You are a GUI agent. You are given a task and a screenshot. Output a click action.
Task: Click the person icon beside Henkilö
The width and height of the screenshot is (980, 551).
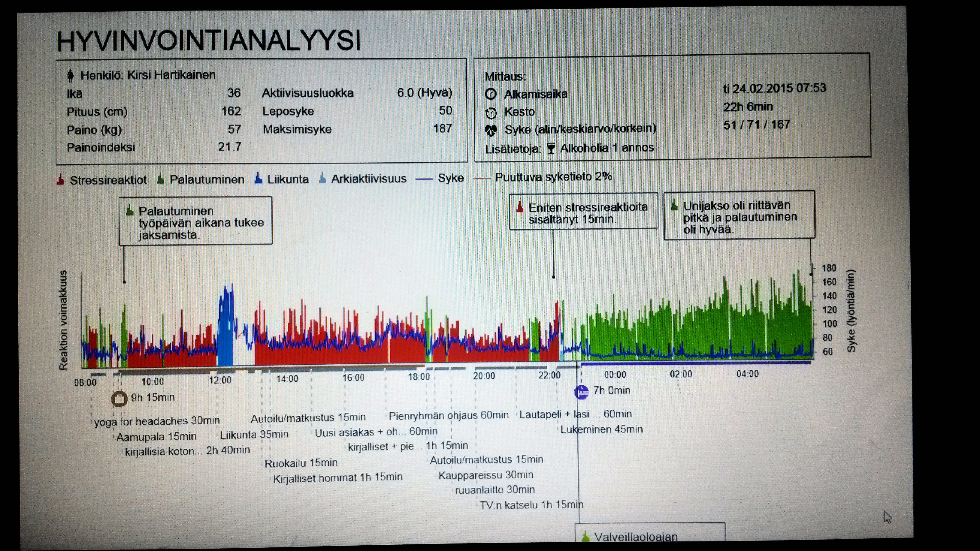(x=70, y=75)
